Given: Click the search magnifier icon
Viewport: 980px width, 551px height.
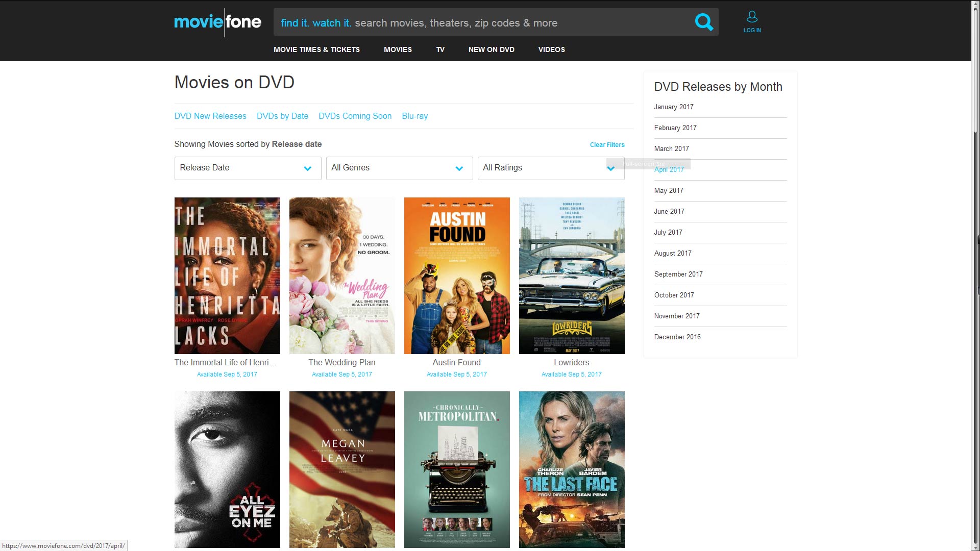Looking at the screenshot, I should (x=704, y=22).
